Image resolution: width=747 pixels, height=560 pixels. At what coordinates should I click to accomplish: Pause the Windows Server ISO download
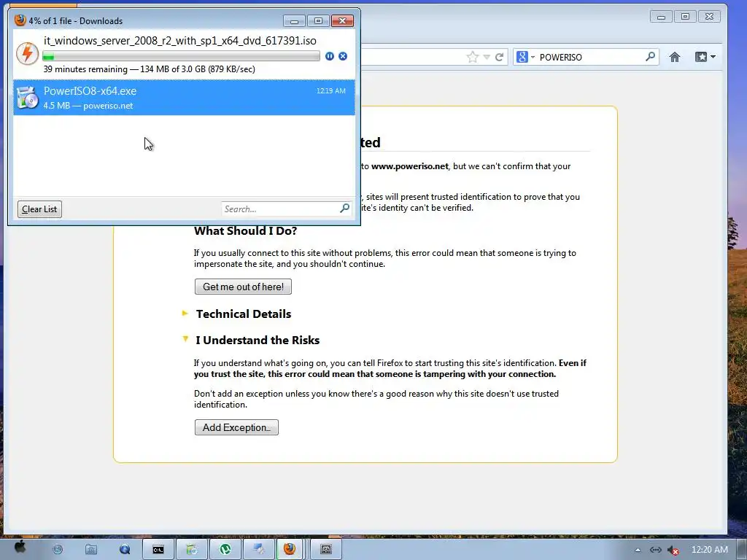click(x=329, y=56)
